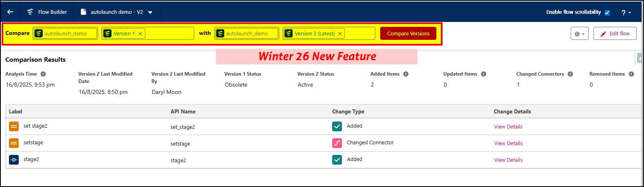Click the assignment icon for set stage2

14,126
